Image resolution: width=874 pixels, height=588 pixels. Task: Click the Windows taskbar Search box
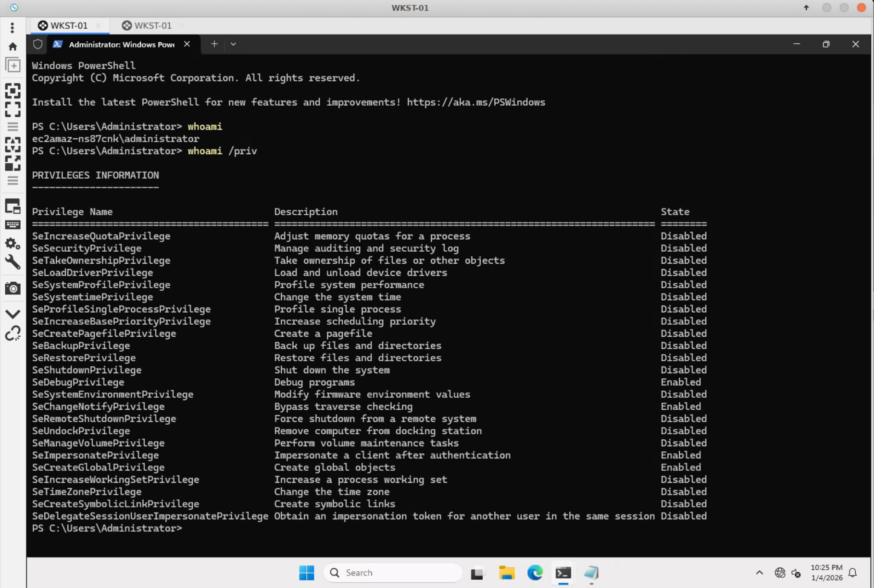393,573
